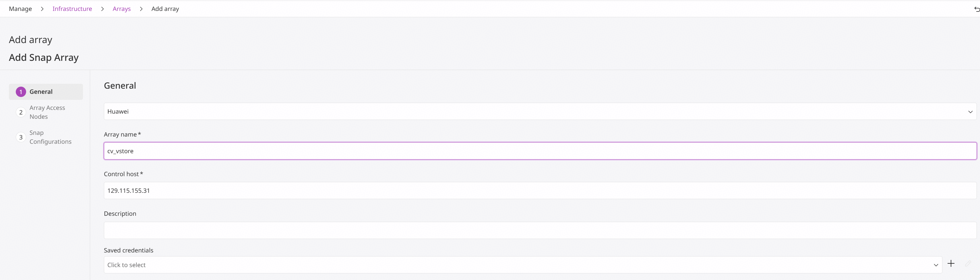Click the plus icon to add saved credentials

pyautogui.click(x=951, y=264)
